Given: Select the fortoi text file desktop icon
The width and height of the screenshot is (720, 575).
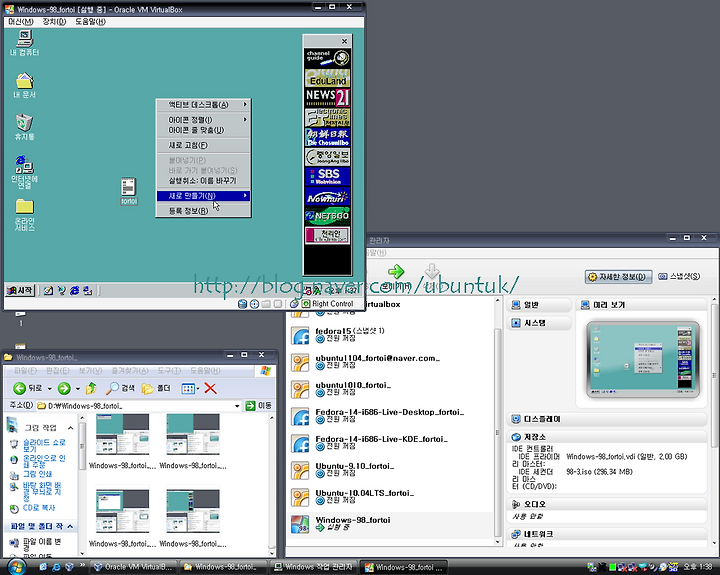Looking at the screenshot, I should point(129,191).
